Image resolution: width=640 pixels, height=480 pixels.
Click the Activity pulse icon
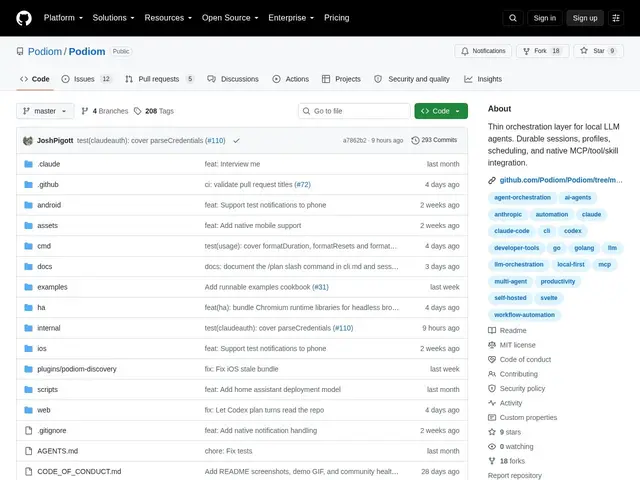coord(492,403)
